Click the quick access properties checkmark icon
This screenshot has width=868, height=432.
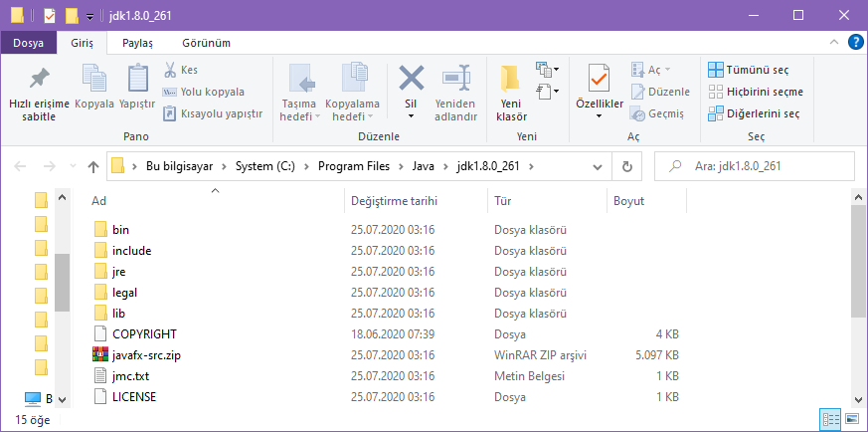pyautogui.click(x=50, y=16)
